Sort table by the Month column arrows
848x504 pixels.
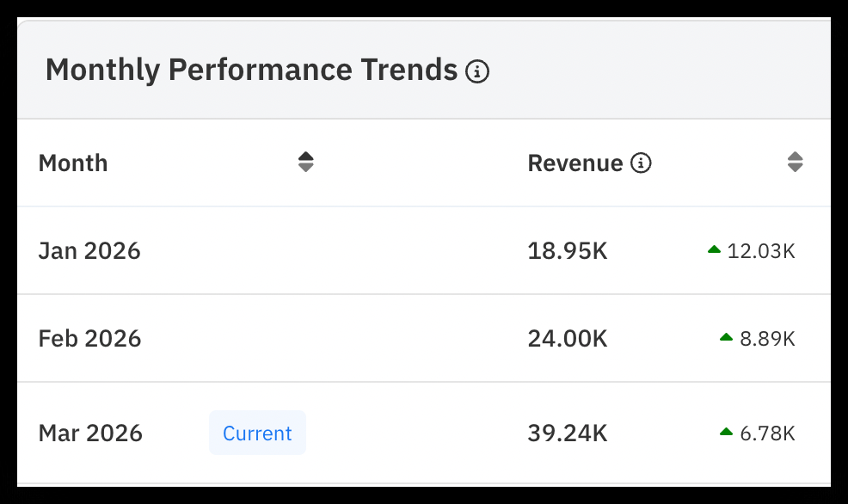tap(305, 162)
